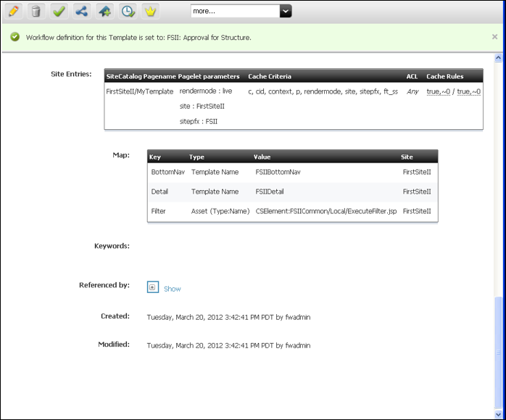The image size is (506, 420).
Task: Click the Site Entries label
Action: pos(71,74)
